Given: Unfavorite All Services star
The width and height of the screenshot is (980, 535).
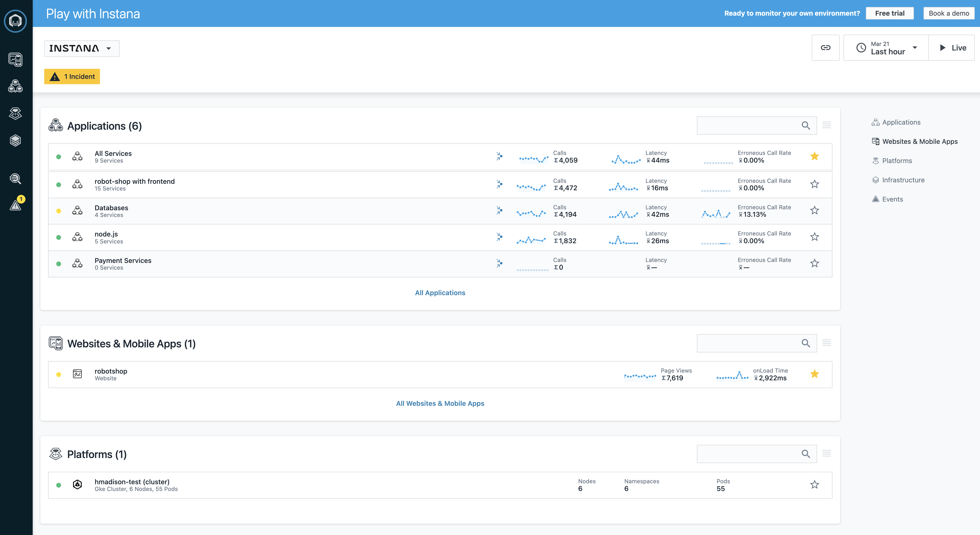Looking at the screenshot, I should 814,157.
